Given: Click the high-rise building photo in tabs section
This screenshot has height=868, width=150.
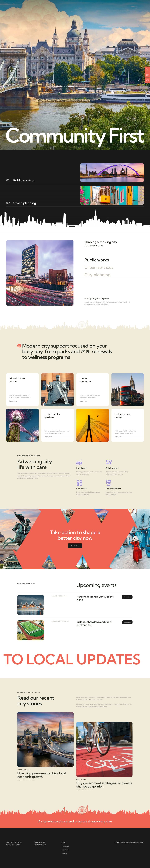Looking at the screenshot, I should (40, 273).
